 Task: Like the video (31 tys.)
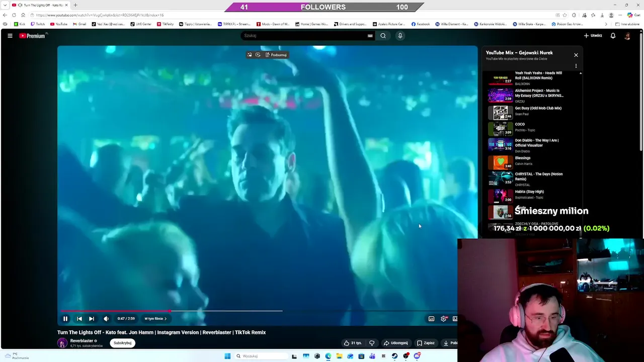(x=353, y=343)
